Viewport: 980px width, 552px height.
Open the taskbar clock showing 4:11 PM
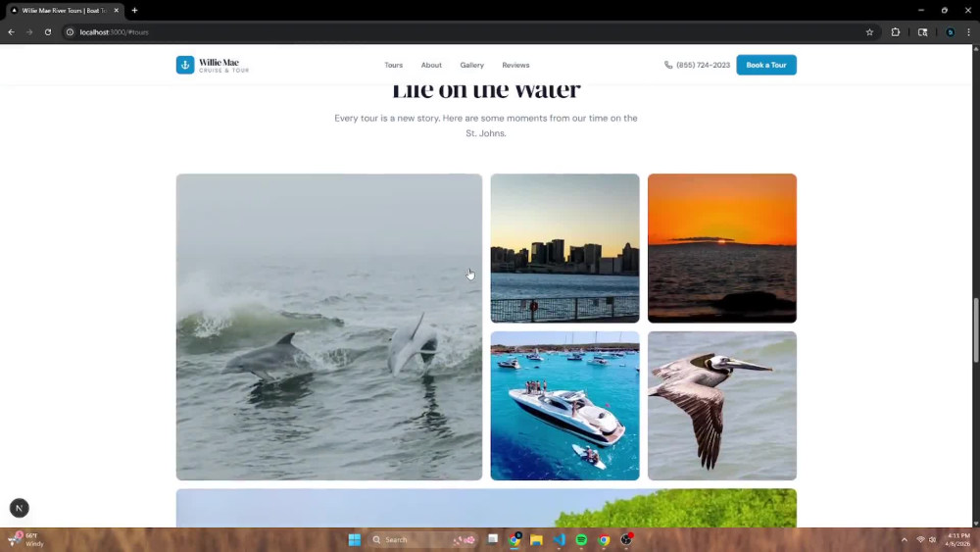[958, 539]
